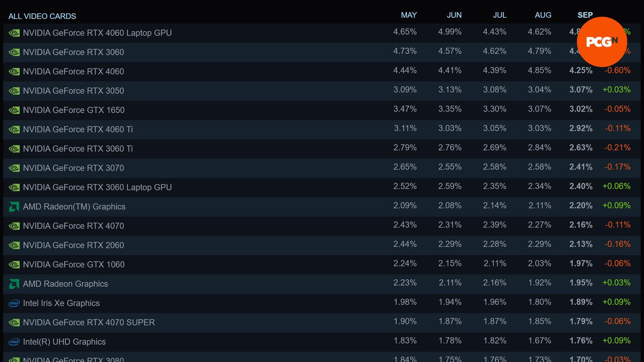Select the ALL VIDEO CARDS heading
Image resolution: width=644 pixels, height=362 pixels.
tap(42, 16)
